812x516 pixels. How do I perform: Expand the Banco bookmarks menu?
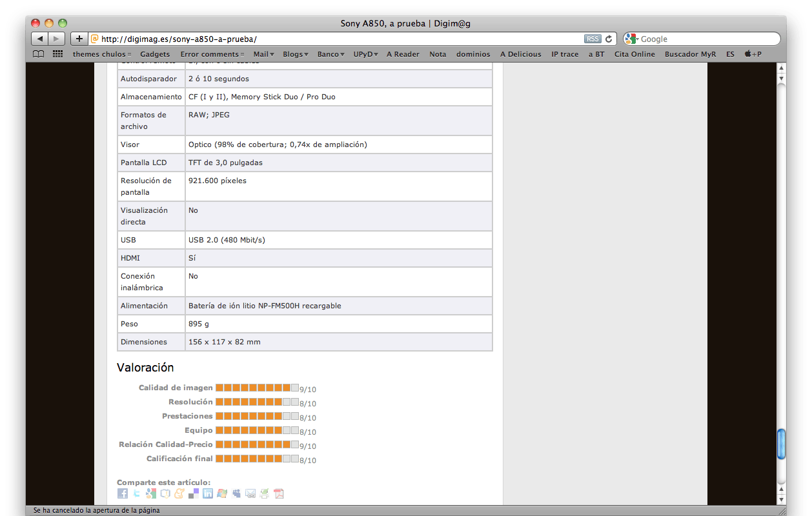pos(331,54)
